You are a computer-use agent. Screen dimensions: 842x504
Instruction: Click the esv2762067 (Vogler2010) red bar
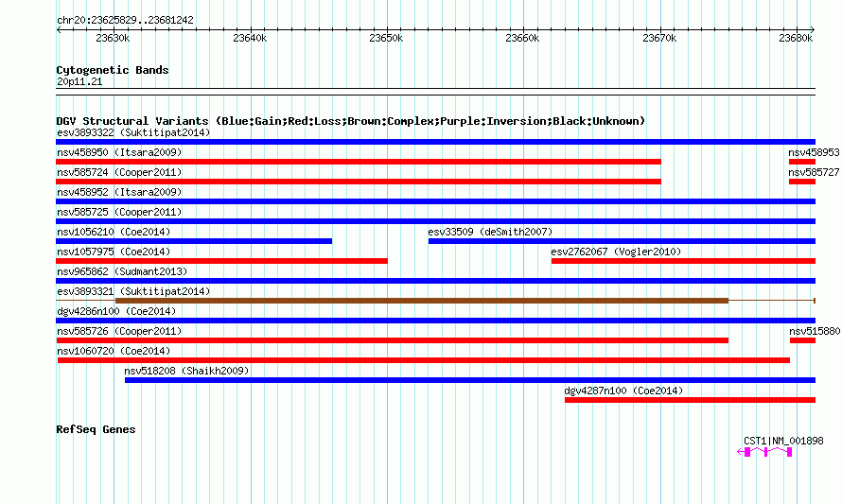coord(684,261)
